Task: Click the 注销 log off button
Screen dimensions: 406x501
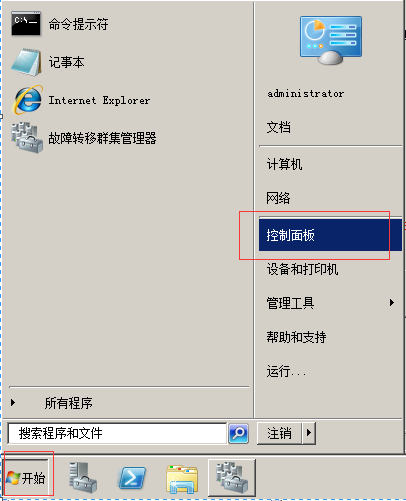Action: tap(279, 433)
